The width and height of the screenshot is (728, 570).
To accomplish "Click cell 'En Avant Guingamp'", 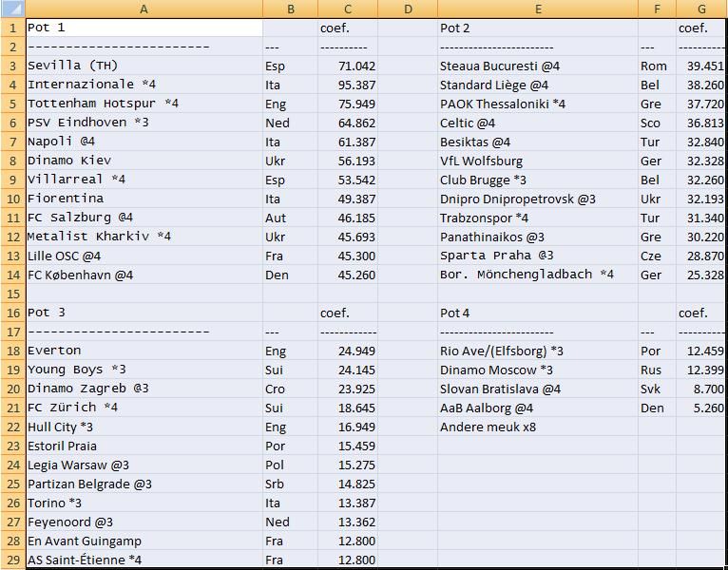I will (x=144, y=541).
